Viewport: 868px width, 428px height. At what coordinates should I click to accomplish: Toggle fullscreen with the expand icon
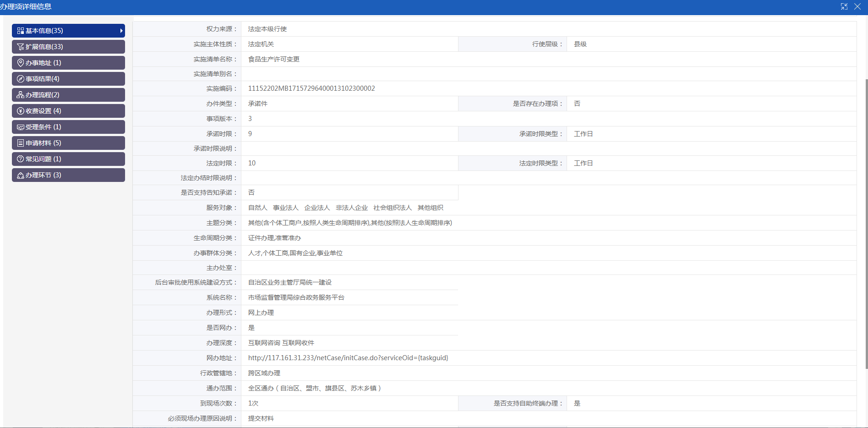(844, 6)
